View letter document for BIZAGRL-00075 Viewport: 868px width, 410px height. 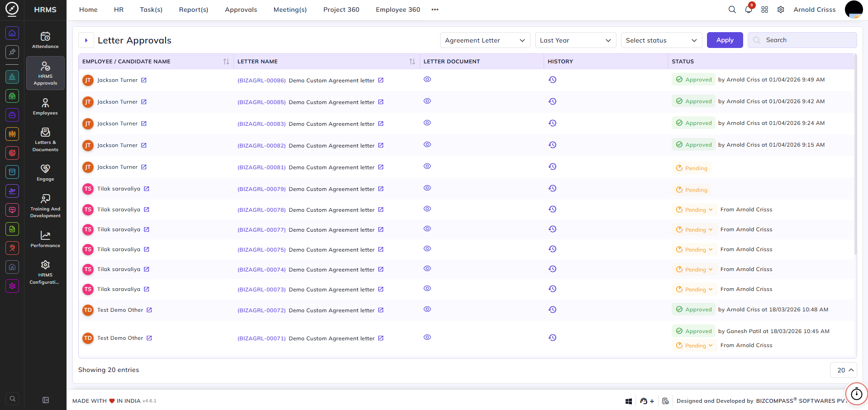click(x=427, y=248)
